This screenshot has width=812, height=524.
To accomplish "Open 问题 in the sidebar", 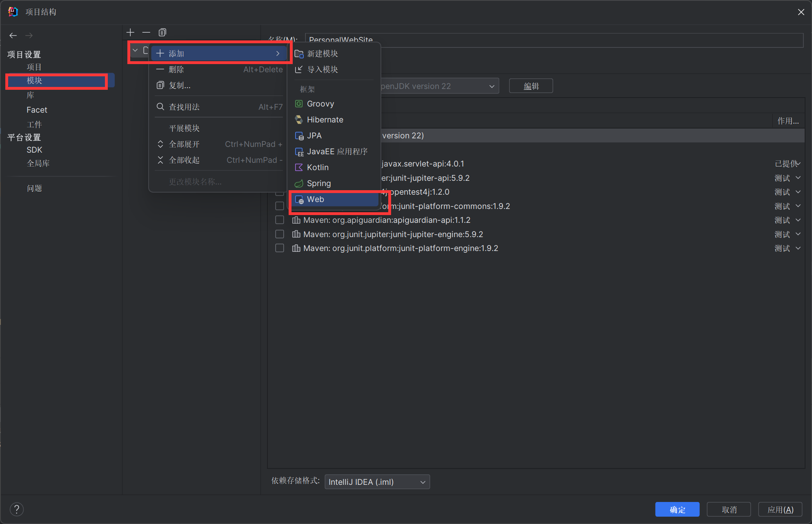I will click(34, 188).
